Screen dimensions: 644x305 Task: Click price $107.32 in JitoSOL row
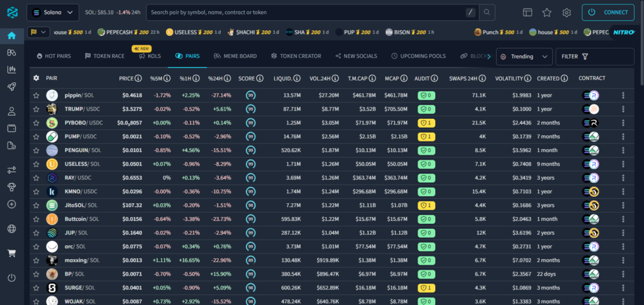132,205
